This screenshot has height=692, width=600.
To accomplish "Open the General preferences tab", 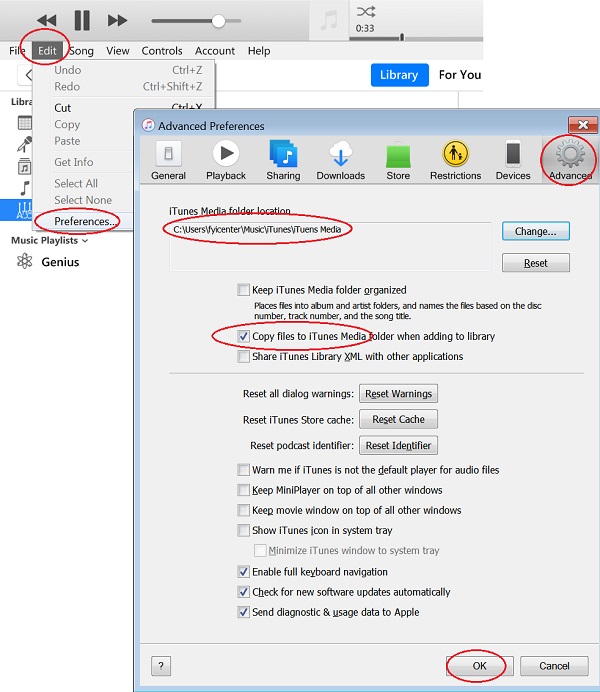I will [x=169, y=161].
